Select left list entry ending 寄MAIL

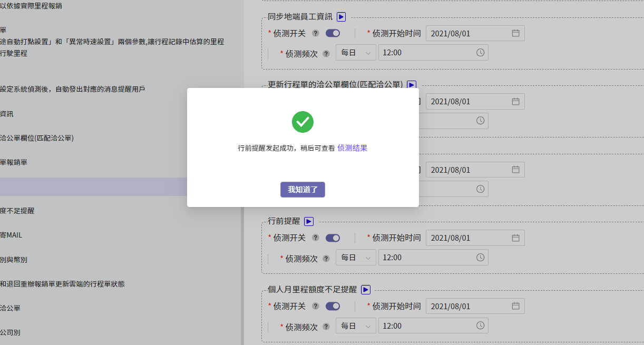click(x=11, y=235)
